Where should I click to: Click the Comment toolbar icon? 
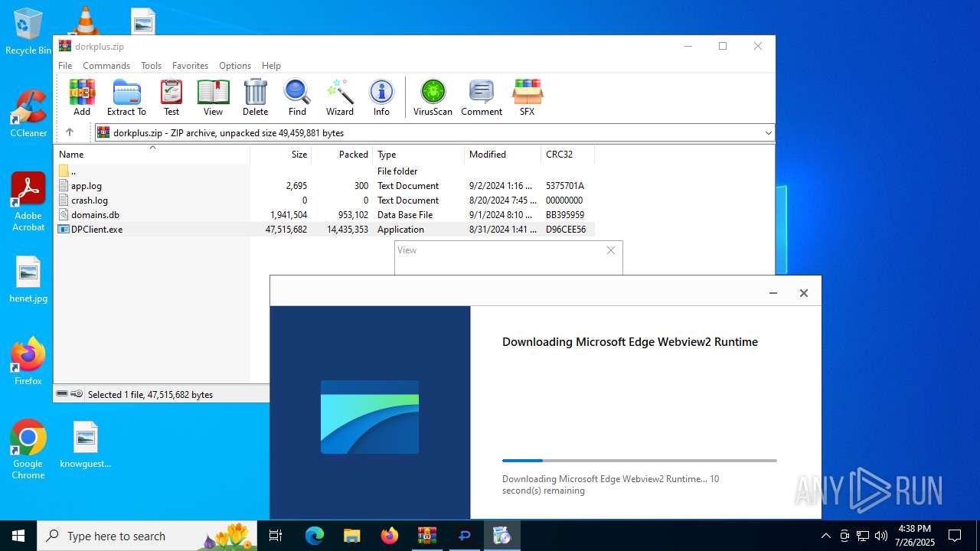[482, 97]
